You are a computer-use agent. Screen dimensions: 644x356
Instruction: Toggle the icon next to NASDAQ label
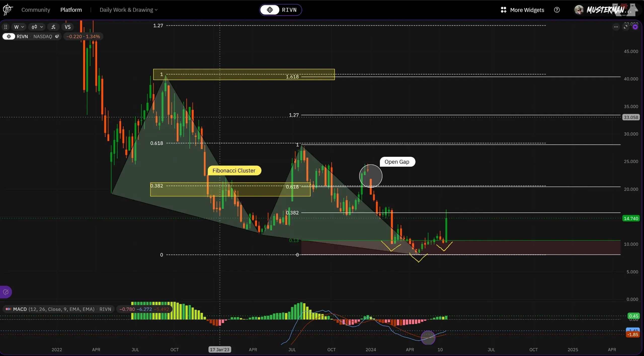(x=57, y=37)
